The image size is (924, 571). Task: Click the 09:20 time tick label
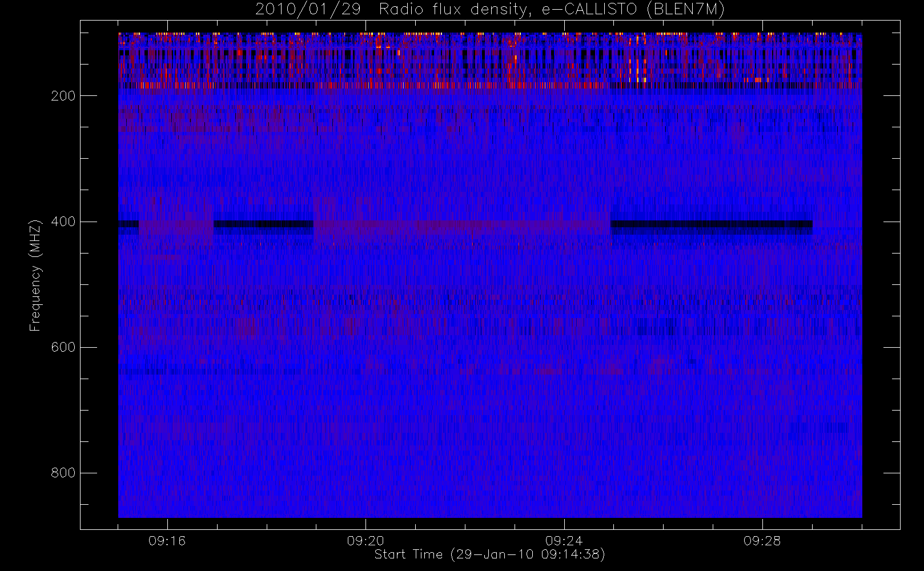click(365, 541)
